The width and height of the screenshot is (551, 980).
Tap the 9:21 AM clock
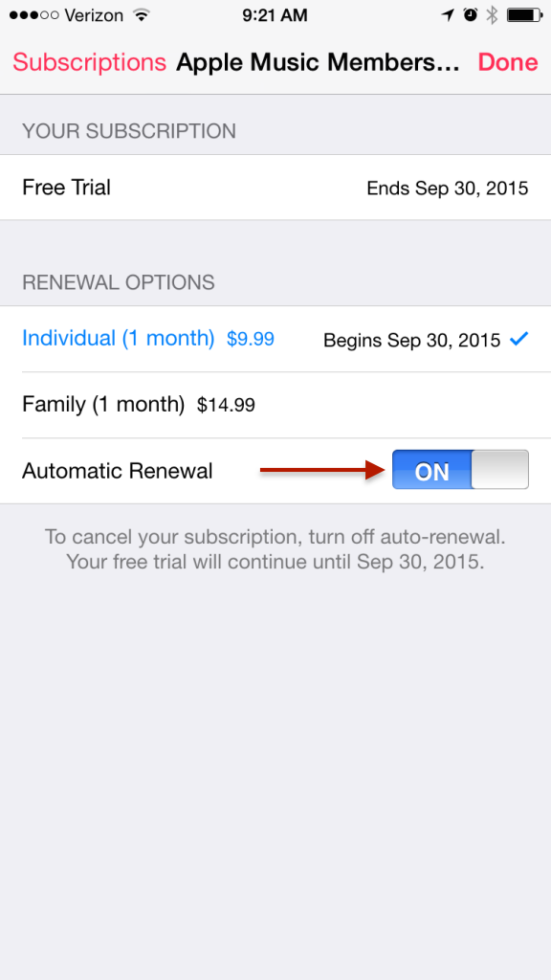pyautogui.click(x=275, y=15)
